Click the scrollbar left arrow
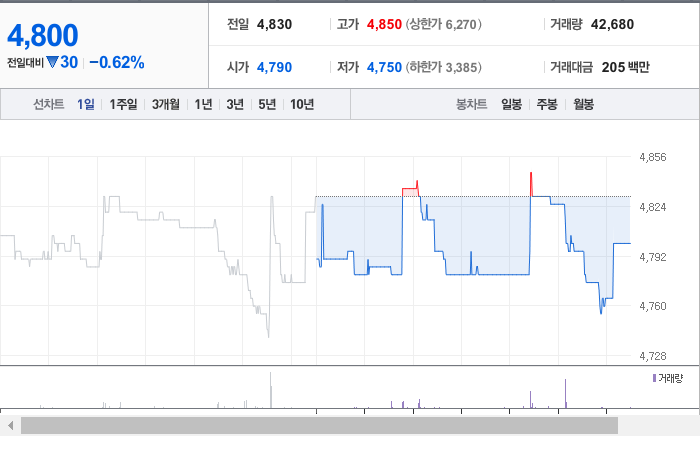The width and height of the screenshot is (700, 450). coord(10,425)
